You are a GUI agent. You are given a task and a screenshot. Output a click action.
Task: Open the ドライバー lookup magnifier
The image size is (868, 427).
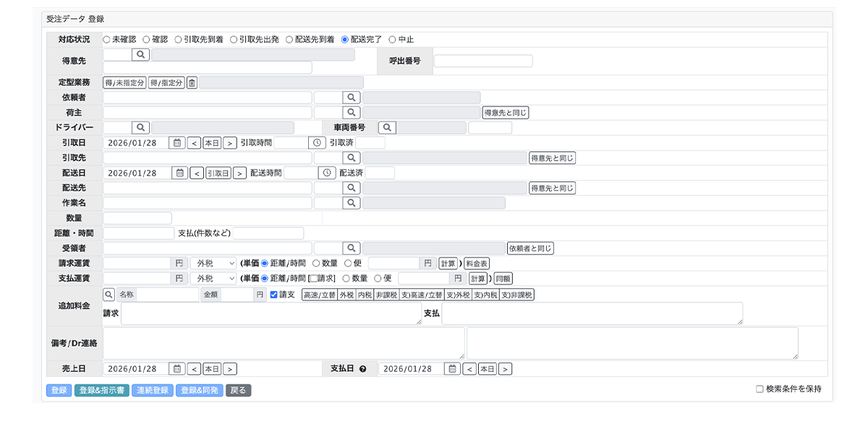[x=142, y=127]
